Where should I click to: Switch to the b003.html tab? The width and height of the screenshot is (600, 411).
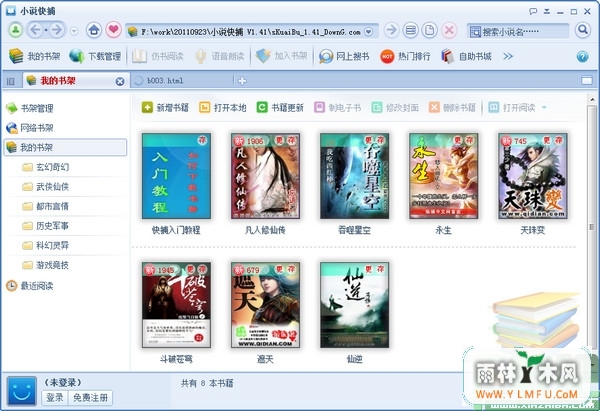(181, 80)
